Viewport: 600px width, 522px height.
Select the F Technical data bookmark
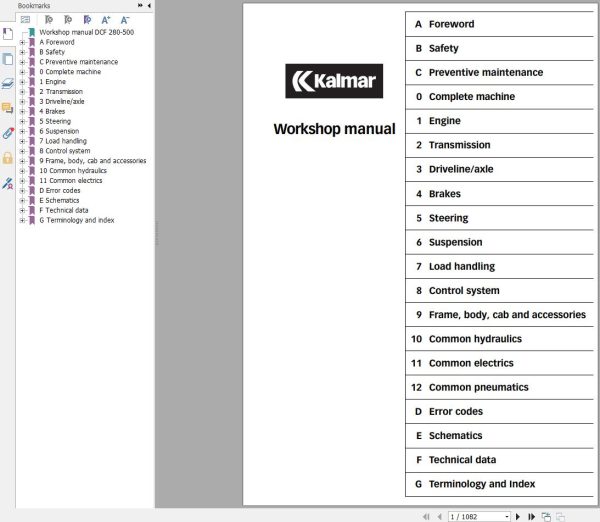click(x=64, y=210)
